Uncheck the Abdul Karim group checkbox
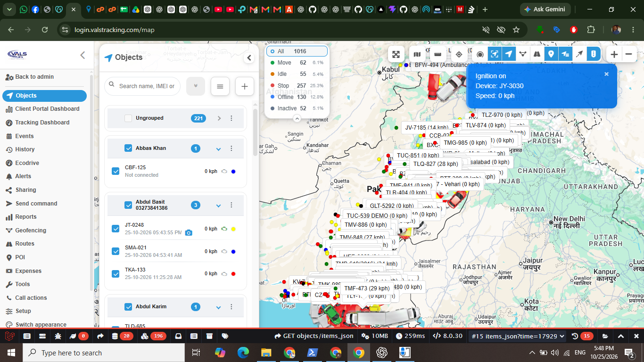 pos(128,307)
